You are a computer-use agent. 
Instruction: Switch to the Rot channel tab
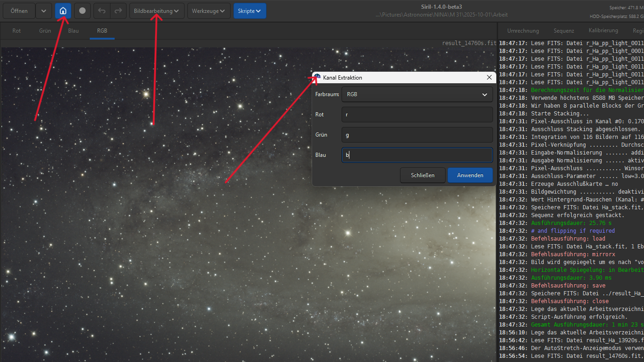pyautogui.click(x=17, y=31)
